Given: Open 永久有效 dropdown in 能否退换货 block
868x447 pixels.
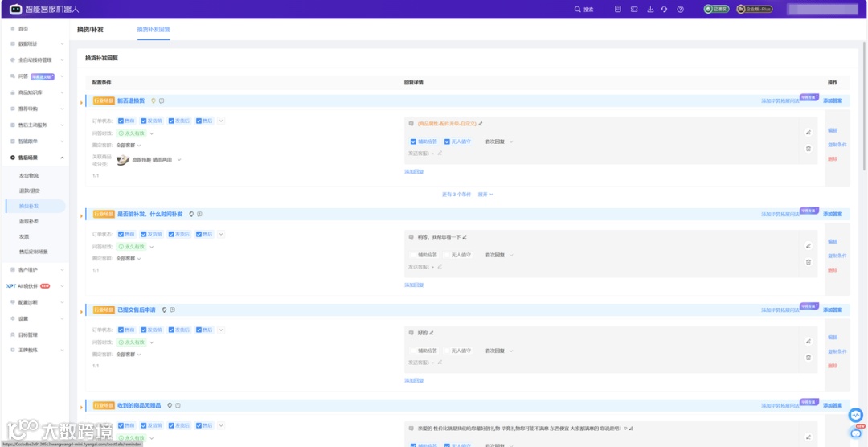Looking at the screenshot, I should tap(152, 133).
